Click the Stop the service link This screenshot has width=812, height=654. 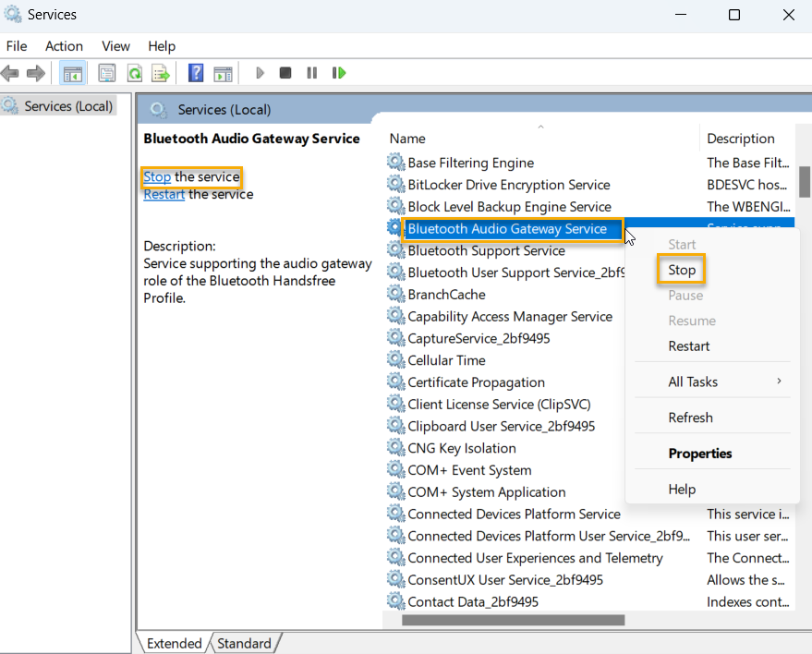pos(157,176)
